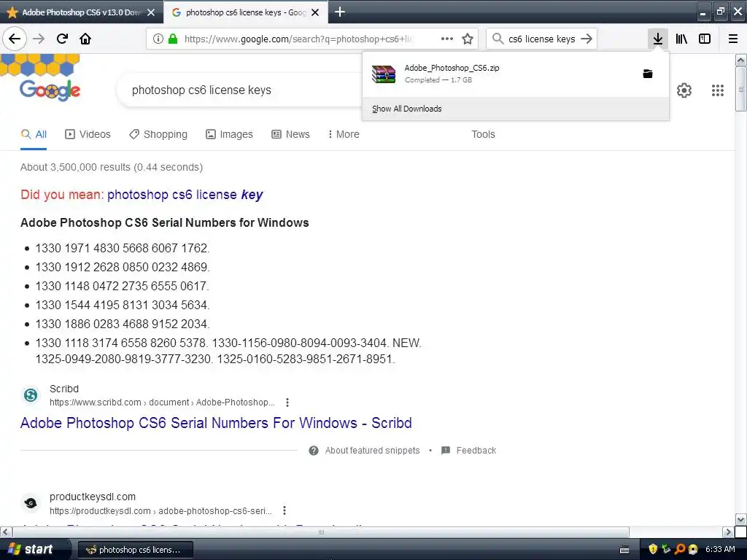This screenshot has height=560, width=747.
Task: Send snippet Feedback
Action: tap(469, 451)
